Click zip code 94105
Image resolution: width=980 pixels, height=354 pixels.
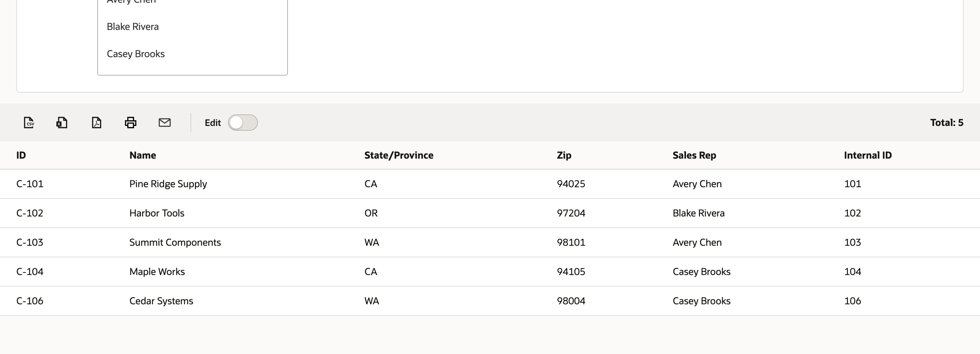(x=571, y=272)
